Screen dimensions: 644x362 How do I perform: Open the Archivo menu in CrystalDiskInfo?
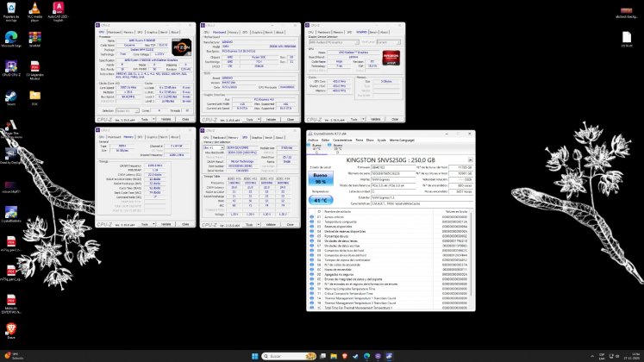(x=314, y=139)
